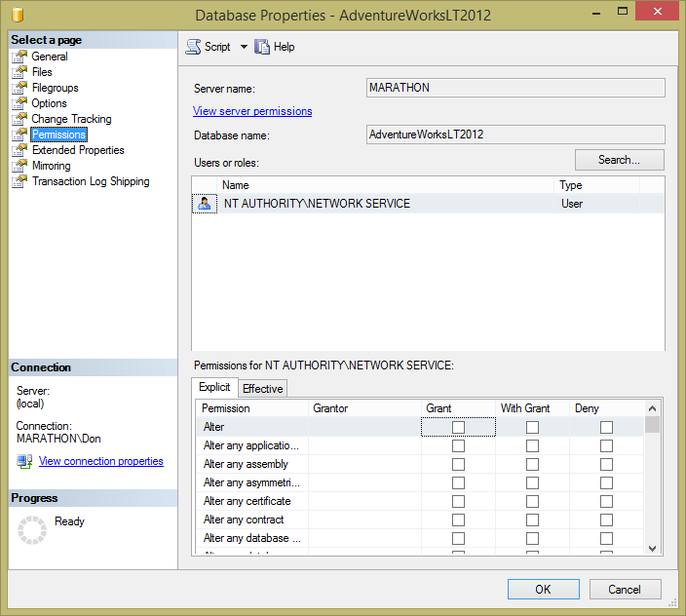Viewport: 686px width, 616px height.
Task: Click the Grantor column header
Action: (364, 408)
